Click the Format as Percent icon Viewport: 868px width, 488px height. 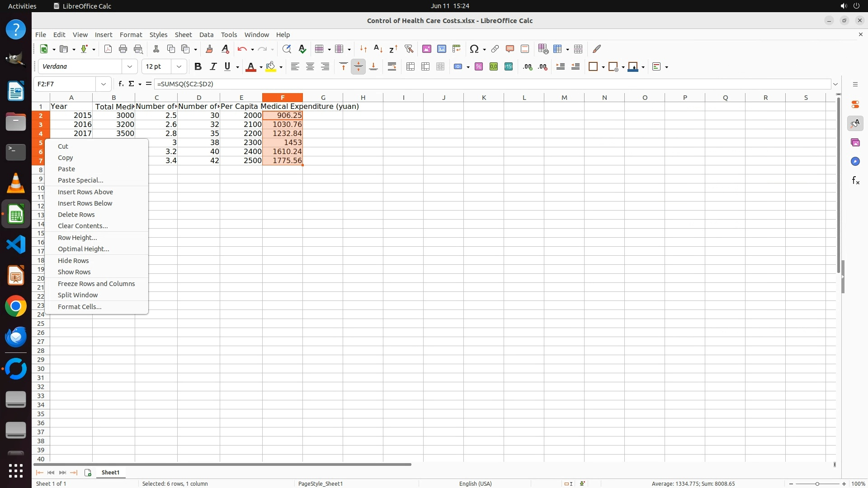coord(479,66)
